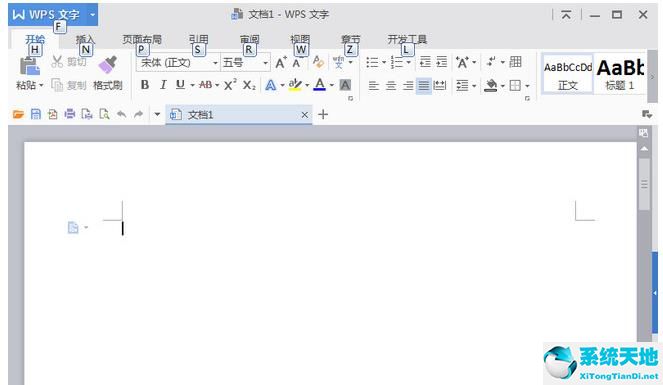Open the font dialog launcher
The height and width of the screenshot is (385, 663).
350,98
